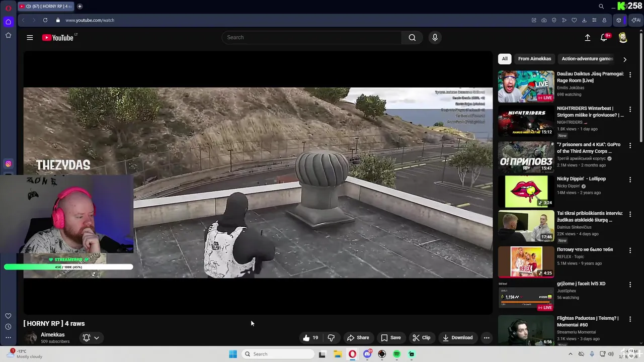Screen dimensions: 644x362
Task: Open the Flightas Paduotas video title
Action: click(588, 321)
